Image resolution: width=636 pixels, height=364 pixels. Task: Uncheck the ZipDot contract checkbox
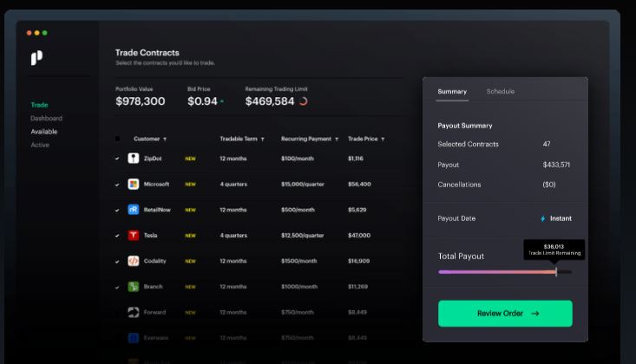pos(117,159)
